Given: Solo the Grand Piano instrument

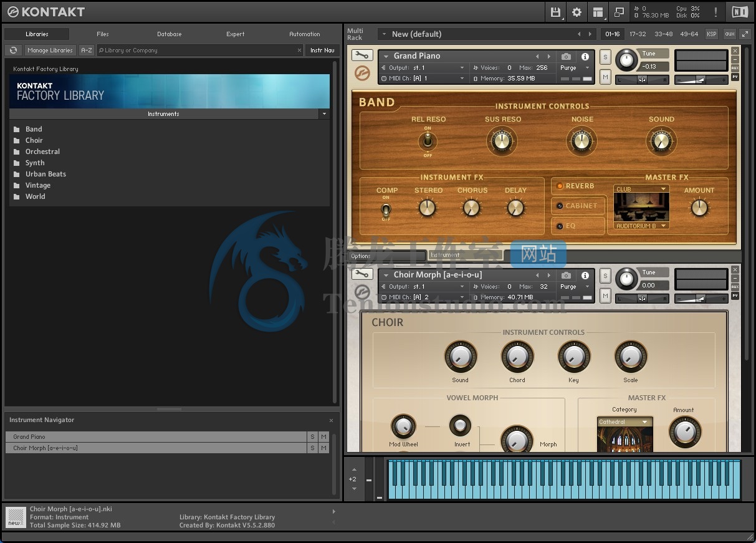Looking at the screenshot, I should pos(605,57).
